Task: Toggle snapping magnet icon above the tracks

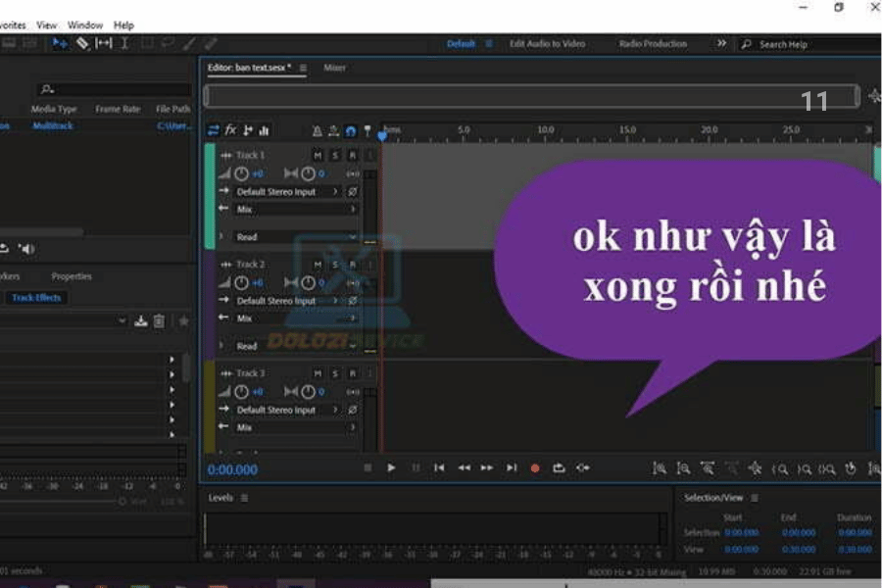Action: [x=350, y=130]
